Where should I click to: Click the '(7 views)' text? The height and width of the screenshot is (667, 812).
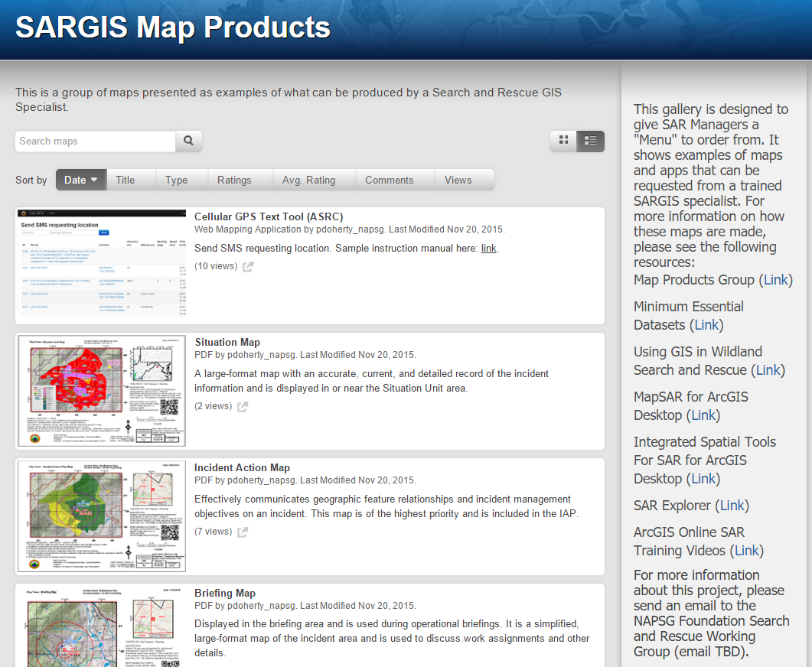click(213, 532)
